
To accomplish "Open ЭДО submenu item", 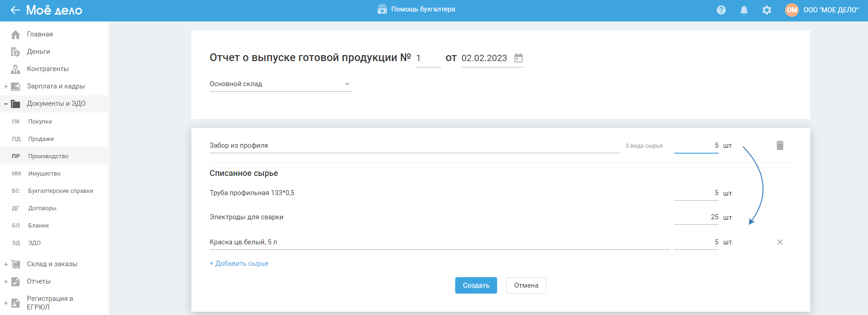I will (x=54, y=243).
